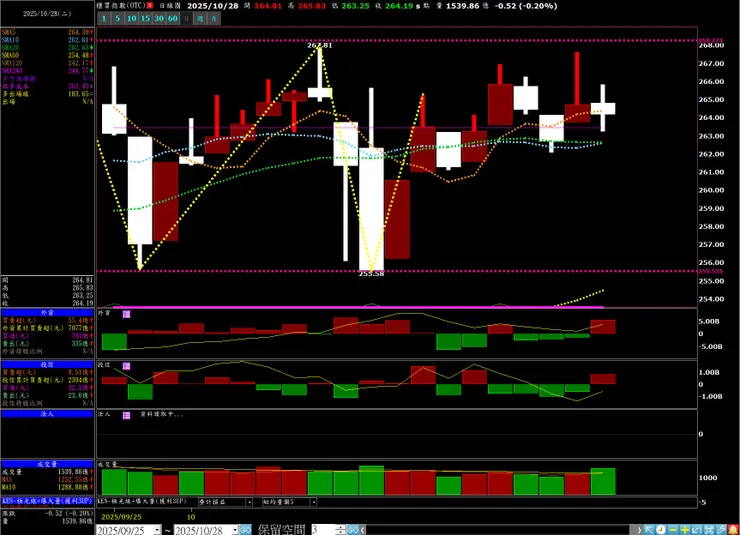Open the end date 2025/10/28 dropdown
Image resolution: width=740 pixels, height=535 pixels.
(x=235, y=530)
